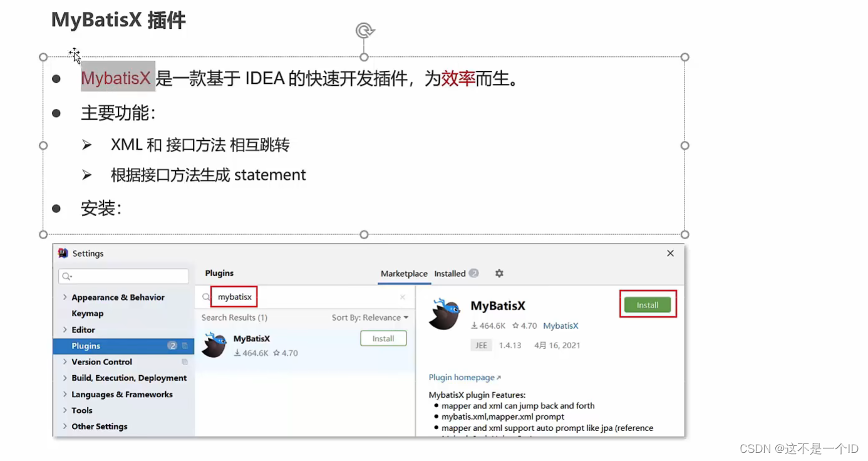This screenshot has width=868, height=461.
Task: Click the copy icon beside Plugins row
Action: (x=185, y=346)
